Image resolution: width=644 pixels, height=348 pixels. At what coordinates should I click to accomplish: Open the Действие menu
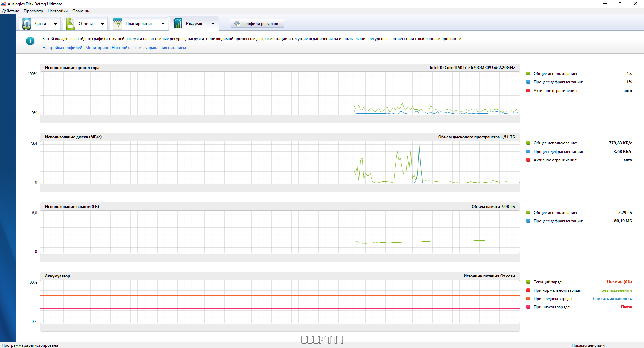click(10, 11)
